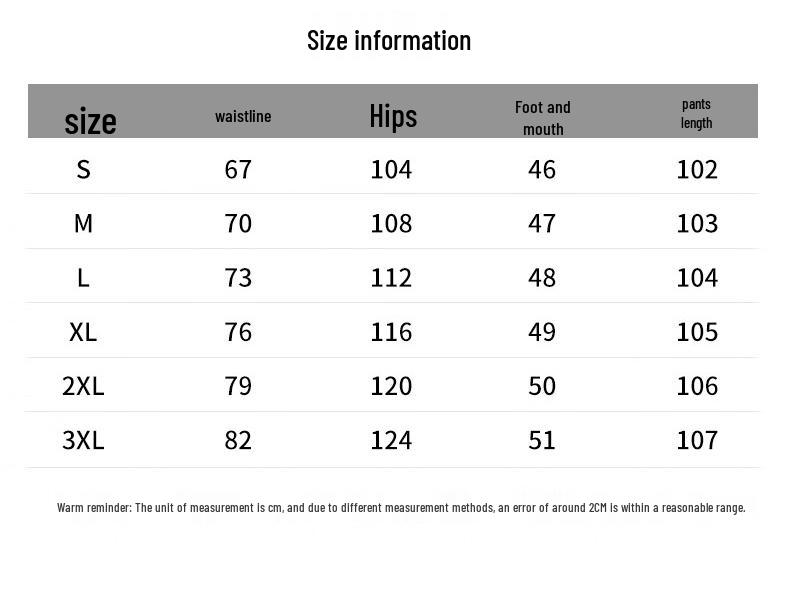
Task: Click the "Size information" title
Action: coord(388,41)
